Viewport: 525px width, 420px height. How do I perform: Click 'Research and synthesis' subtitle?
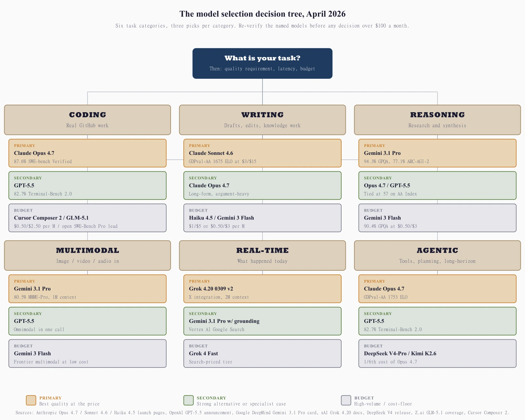[x=437, y=125]
